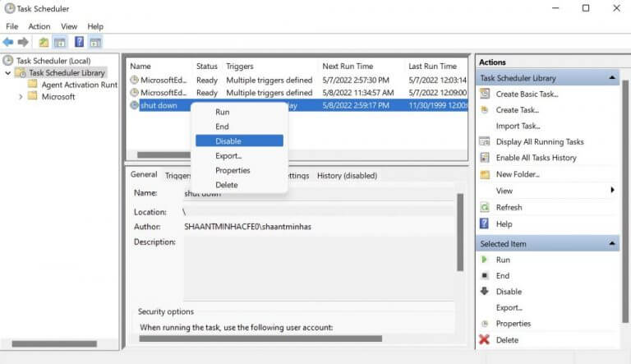
Task: Click the Up one level folder icon
Action: (44, 42)
